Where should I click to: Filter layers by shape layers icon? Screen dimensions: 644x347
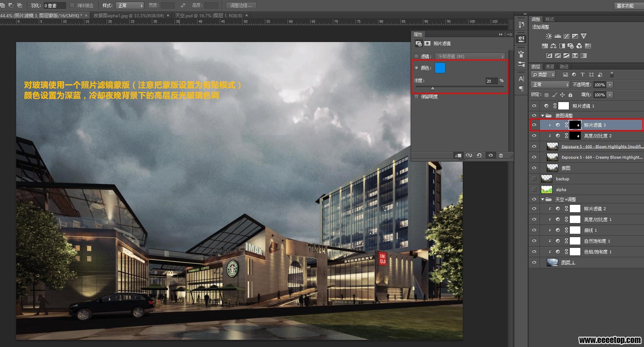[x=591, y=74]
